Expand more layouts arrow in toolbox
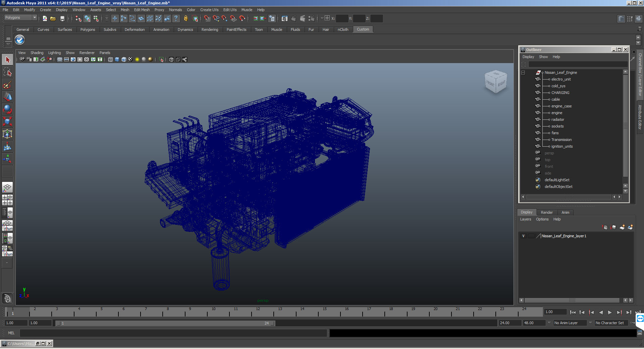Screen dimensions: 644x349 tap(7, 263)
